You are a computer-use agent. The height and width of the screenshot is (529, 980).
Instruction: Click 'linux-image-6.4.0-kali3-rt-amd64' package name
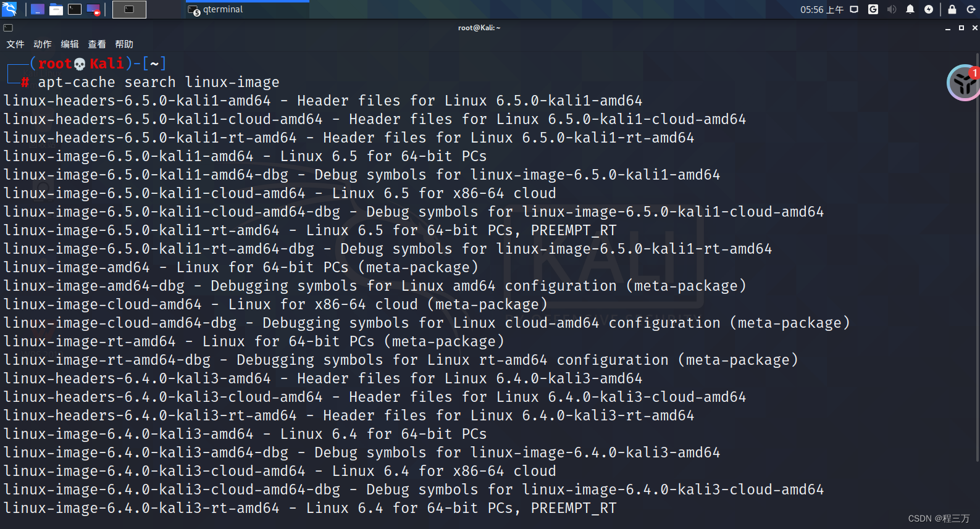(141, 508)
